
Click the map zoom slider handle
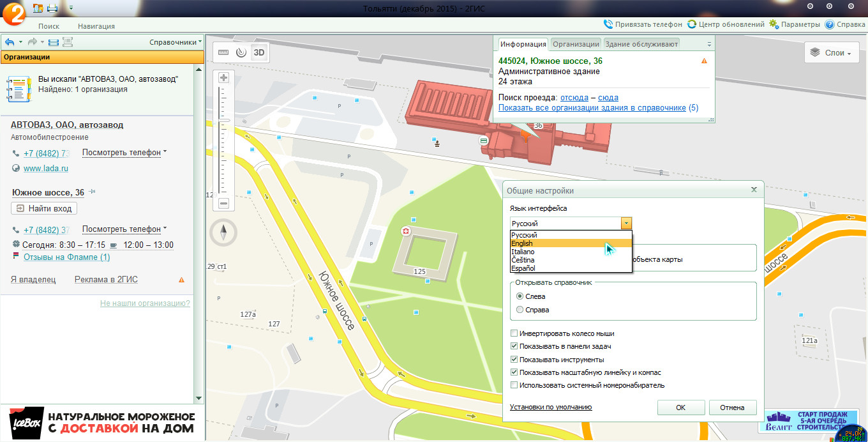coord(223,120)
